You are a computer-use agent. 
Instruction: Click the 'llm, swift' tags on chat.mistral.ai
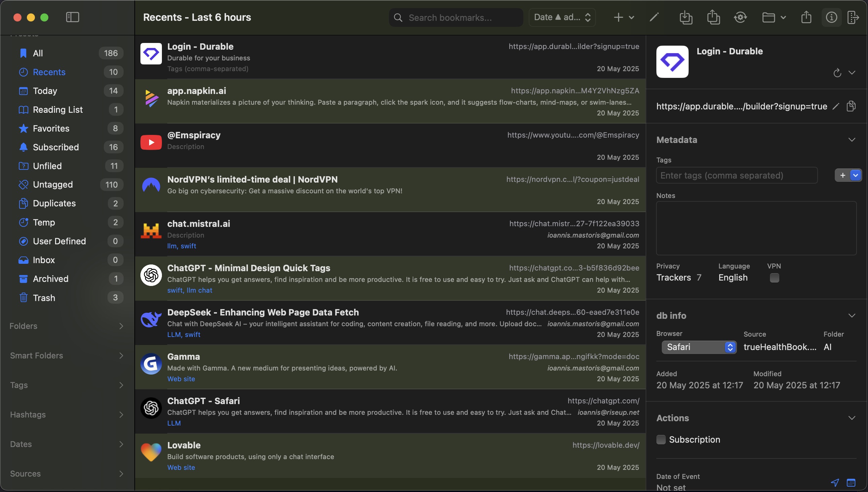(182, 246)
